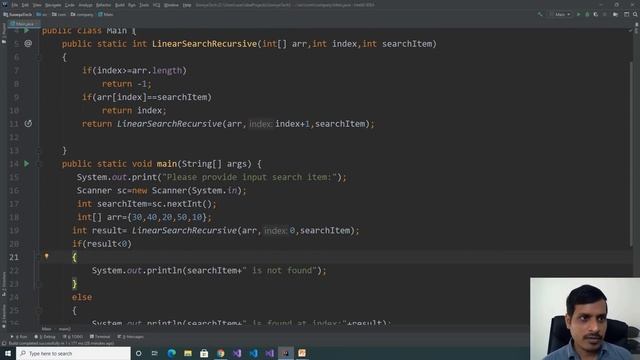Open the Windows Start menu
The width and height of the screenshot is (640, 360).
(8, 353)
